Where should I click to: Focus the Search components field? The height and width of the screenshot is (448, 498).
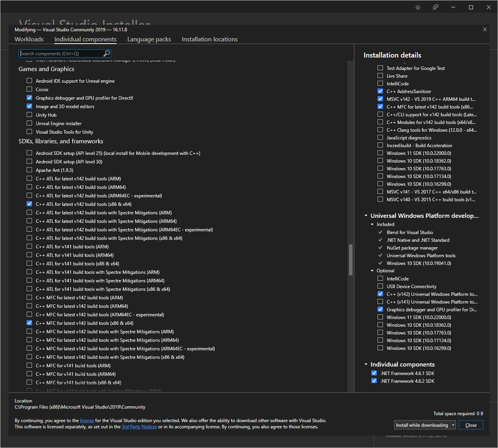point(62,53)
